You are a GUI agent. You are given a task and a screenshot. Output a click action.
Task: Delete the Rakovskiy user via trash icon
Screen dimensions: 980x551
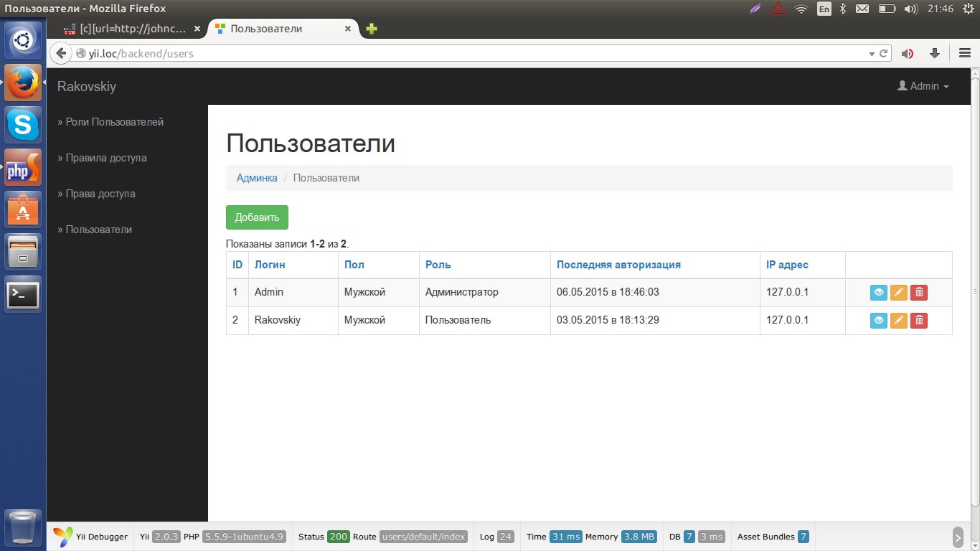919,321
